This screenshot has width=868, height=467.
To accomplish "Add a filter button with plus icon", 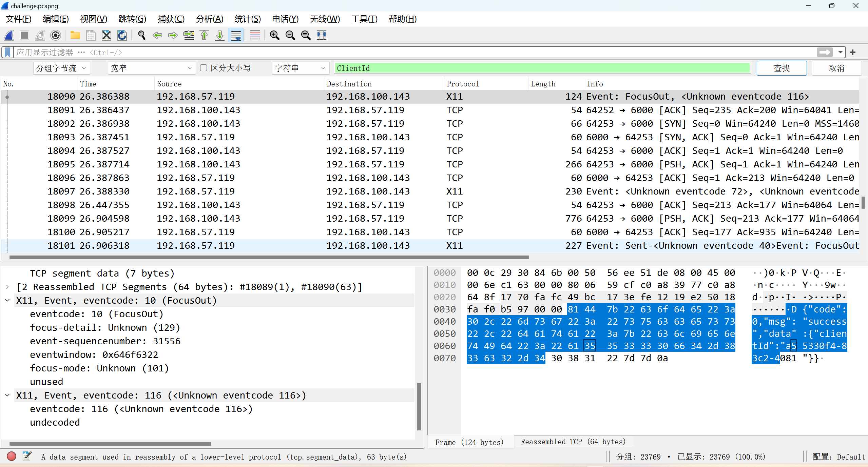I will pos(853,52).
